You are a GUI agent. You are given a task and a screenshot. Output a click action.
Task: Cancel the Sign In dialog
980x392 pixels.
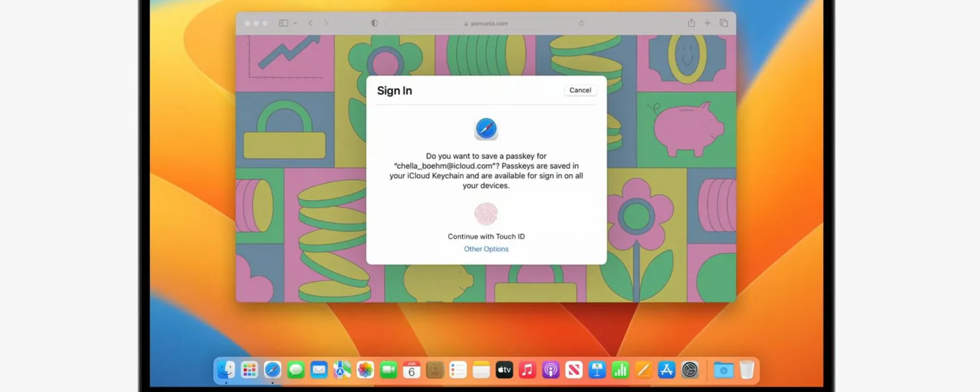(580, 90)
